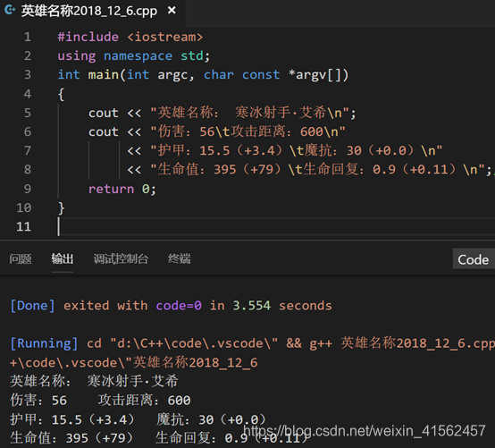
Task: Click '伤害: 56' in the output
Action: pyautogui.click(x=38, y=401)
